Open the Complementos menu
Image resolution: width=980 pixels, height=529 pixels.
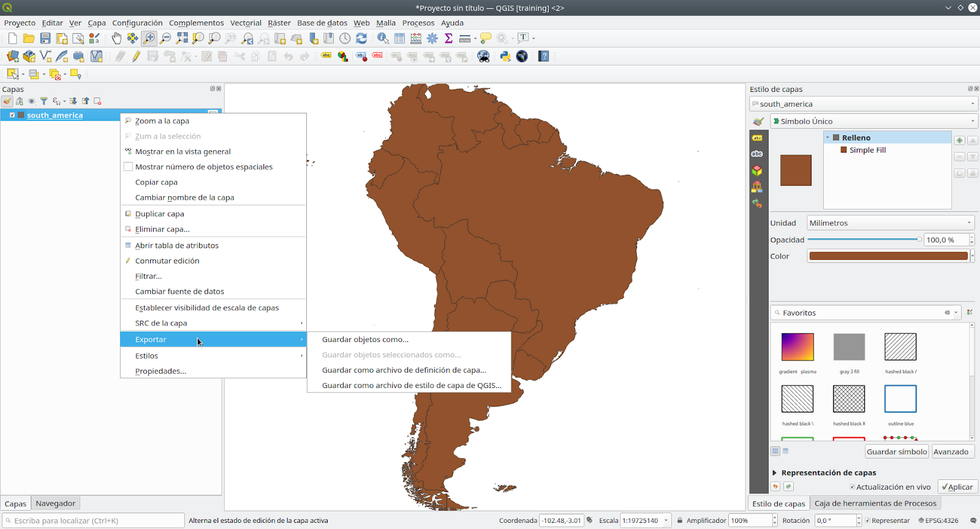(x=196, y=23)
